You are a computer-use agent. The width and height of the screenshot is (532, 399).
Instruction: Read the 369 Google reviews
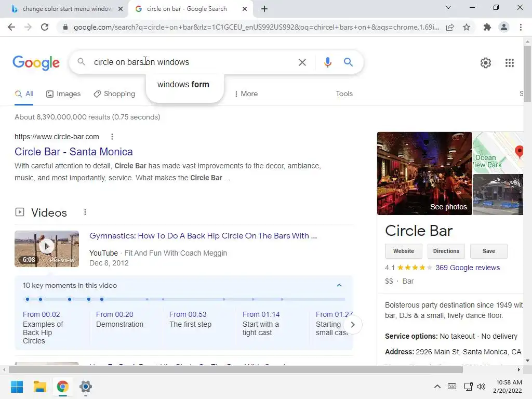tap(468, 268)
